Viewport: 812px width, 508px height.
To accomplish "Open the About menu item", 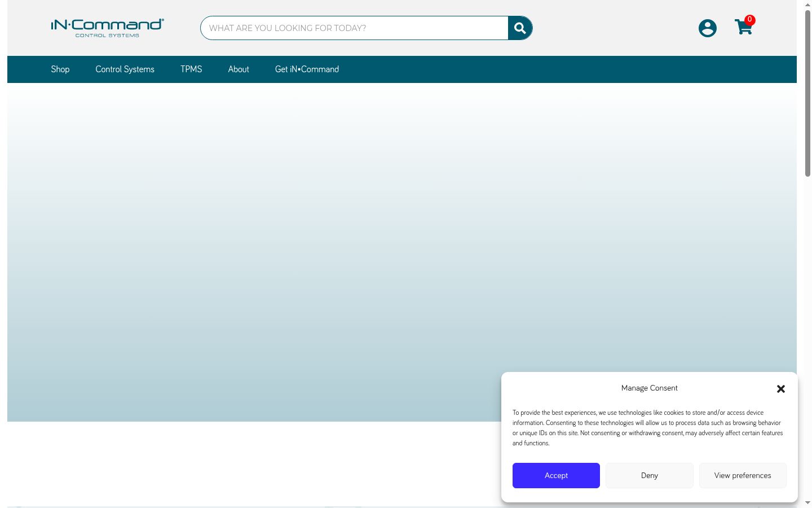I will point(239,69).
